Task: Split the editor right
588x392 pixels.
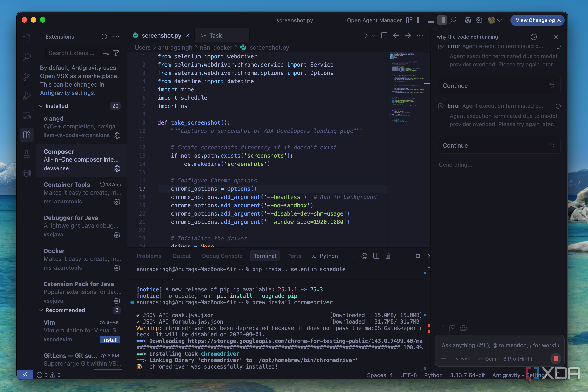Action: coord(384,35)
